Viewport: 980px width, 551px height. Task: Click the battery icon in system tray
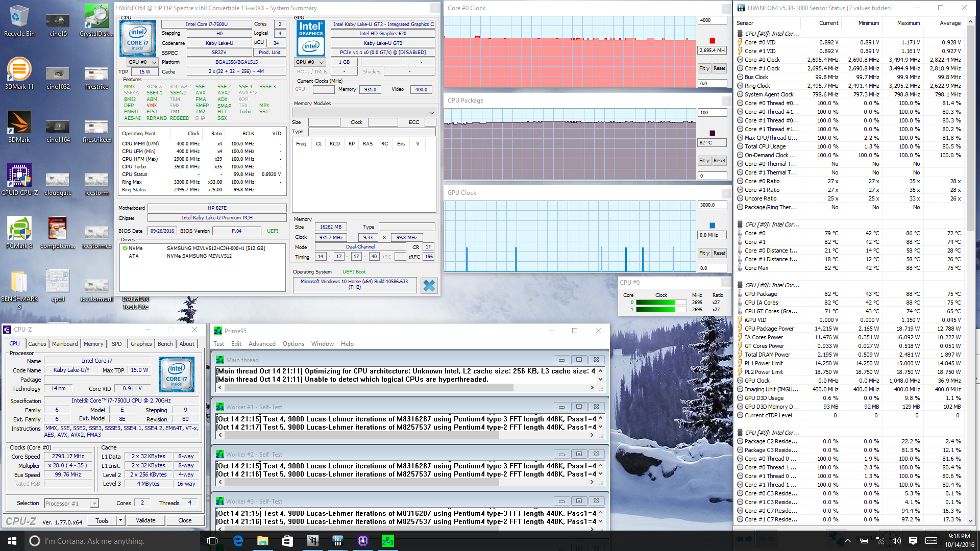[x=864, y=541]
